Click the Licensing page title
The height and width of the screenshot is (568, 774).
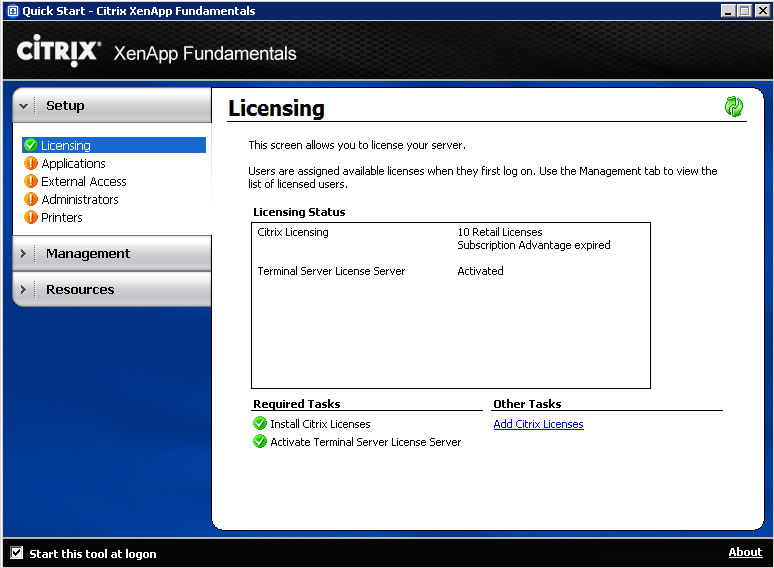(x=276, y=108)
